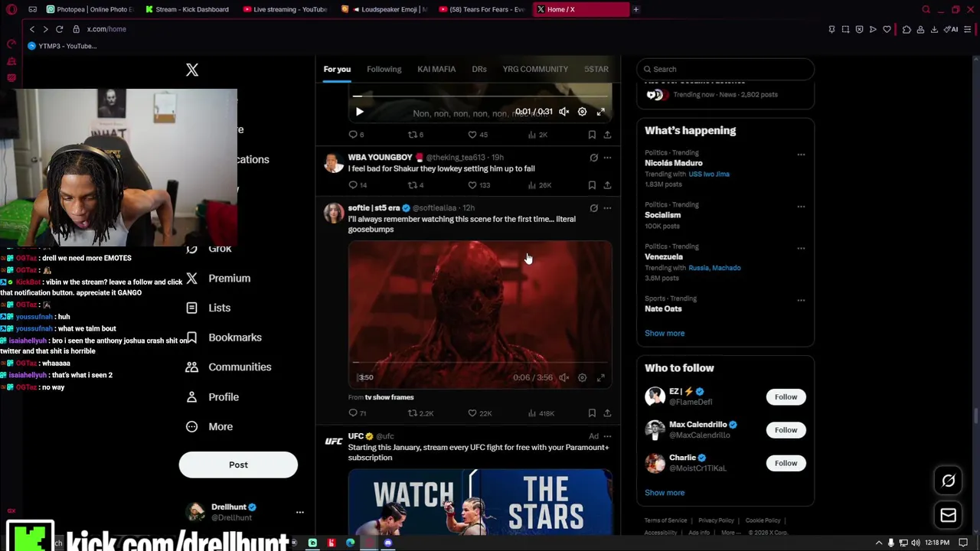
Task: Follow Max Calendrillo
Action: click(x=786, y=430)
